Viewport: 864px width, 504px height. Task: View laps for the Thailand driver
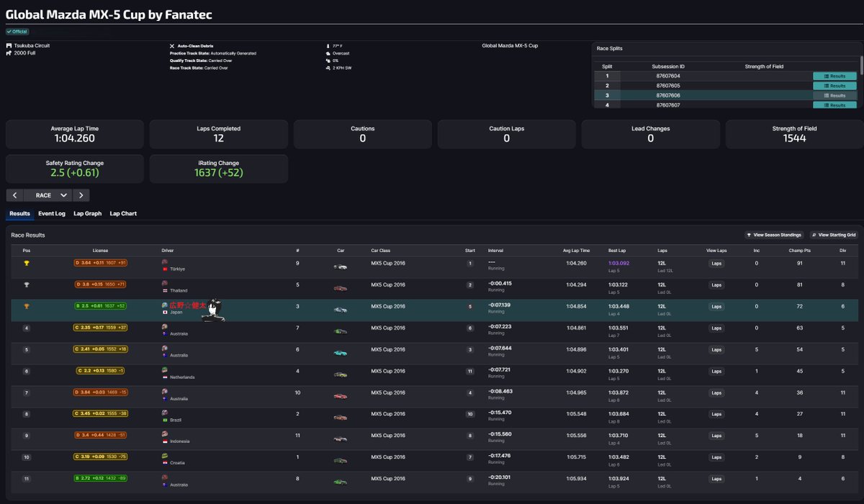click(x=716, y=285)
